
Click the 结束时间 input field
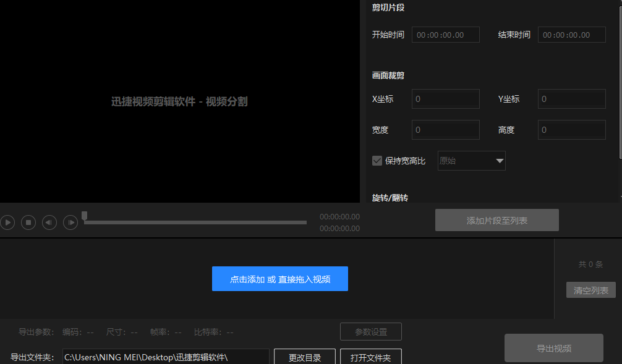tap(572, 35)
